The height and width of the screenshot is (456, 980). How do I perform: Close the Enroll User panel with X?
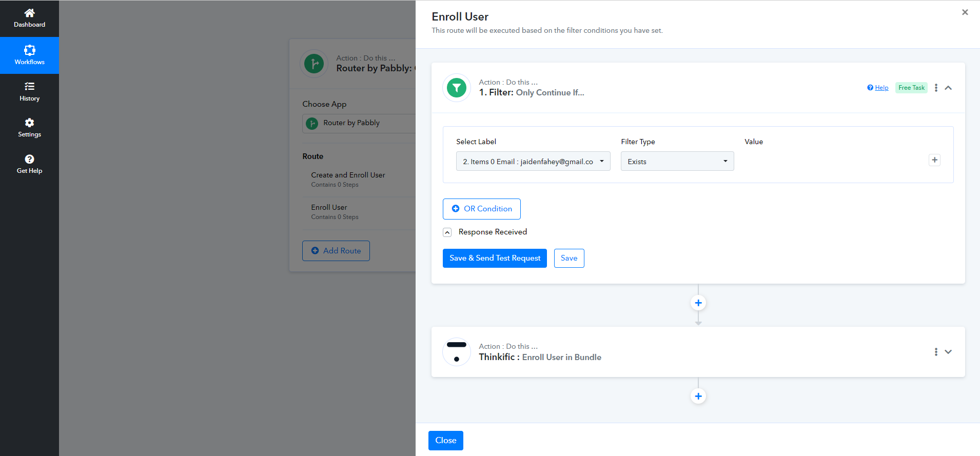pos(965,12)
